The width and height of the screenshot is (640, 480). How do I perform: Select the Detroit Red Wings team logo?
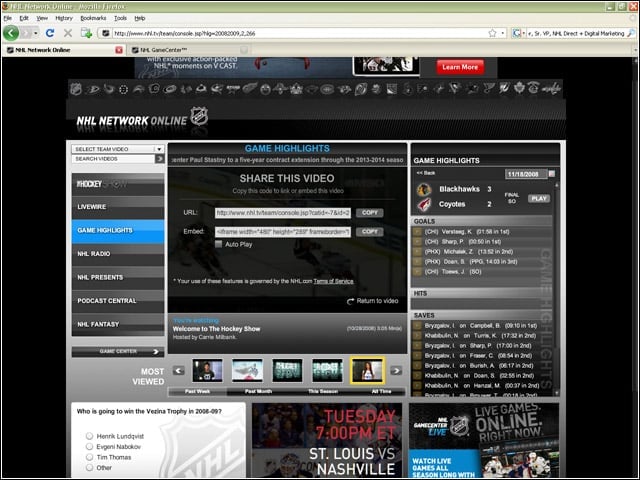(x=249, y=89)
